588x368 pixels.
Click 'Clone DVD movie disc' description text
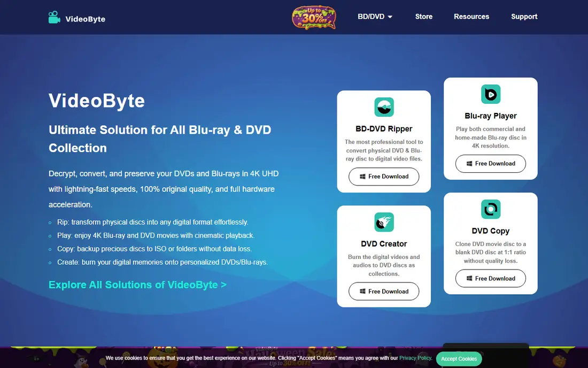[x=491, y=252]
